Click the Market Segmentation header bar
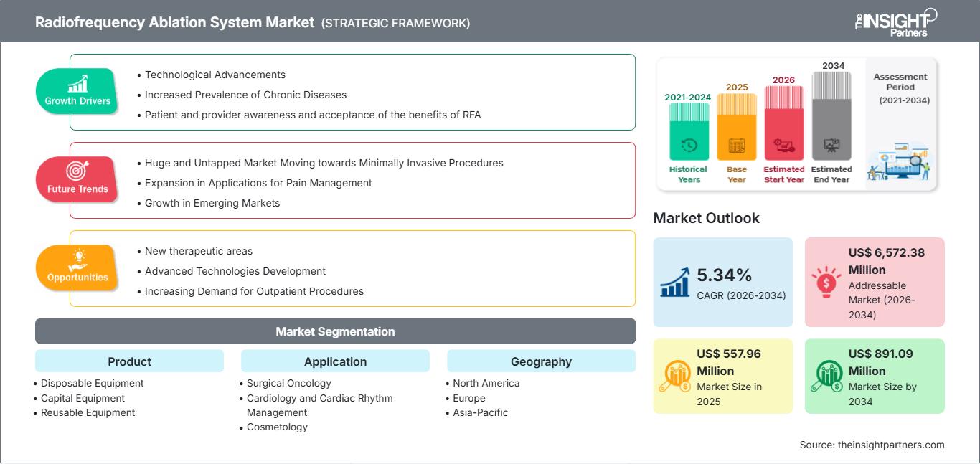The width and height of the screenshot is (980, 464). [x=335, y=331]
